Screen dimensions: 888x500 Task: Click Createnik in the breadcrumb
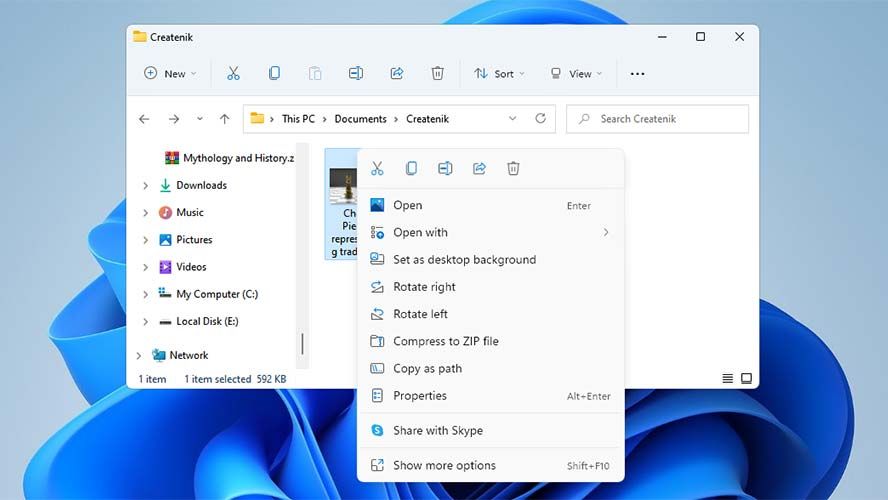[x=428, y=119]
